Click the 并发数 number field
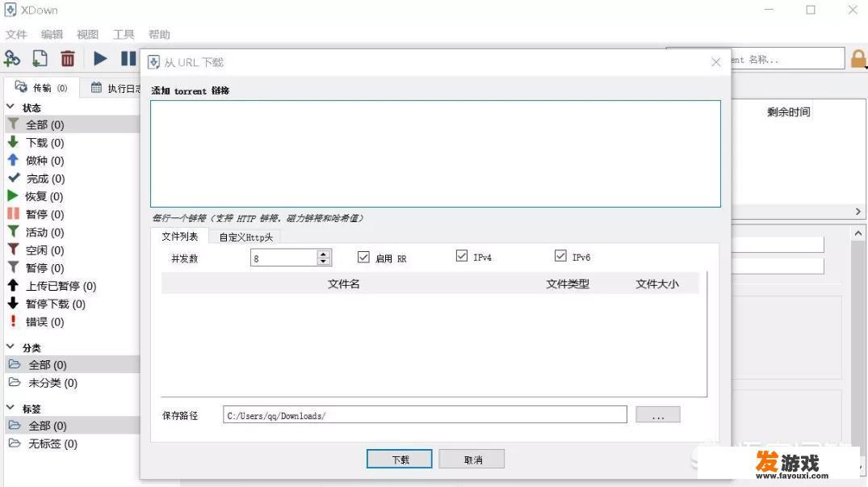Image resolution: width=868 pixels, height=487 pixels. coord(284,258)
